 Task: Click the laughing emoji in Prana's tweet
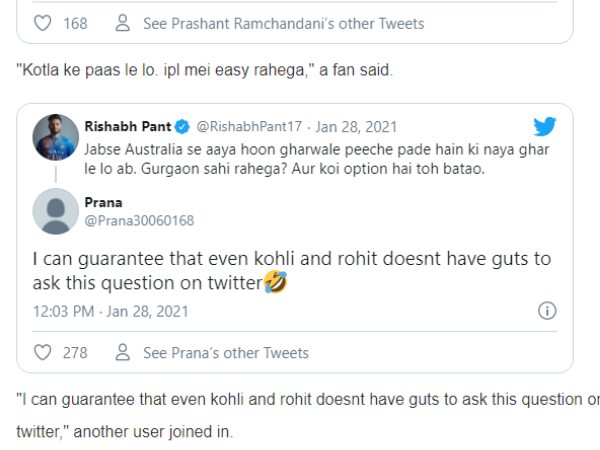click(x=275, y=283)
